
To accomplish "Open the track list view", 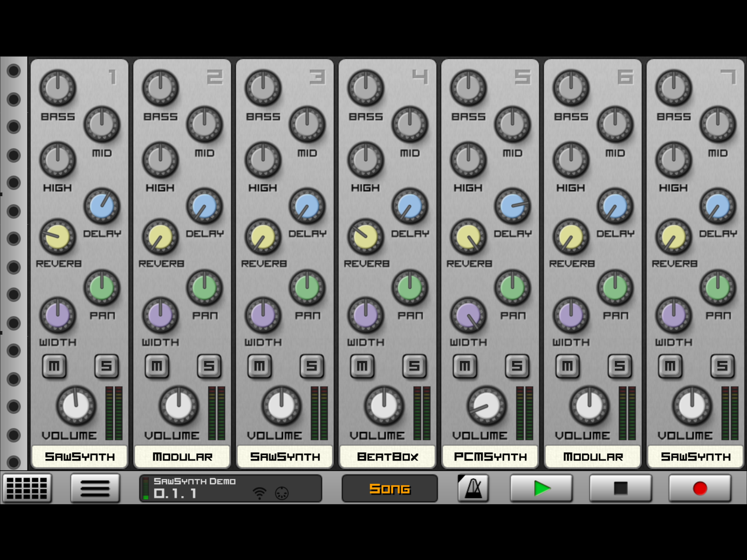I will (x=95, y=488).
